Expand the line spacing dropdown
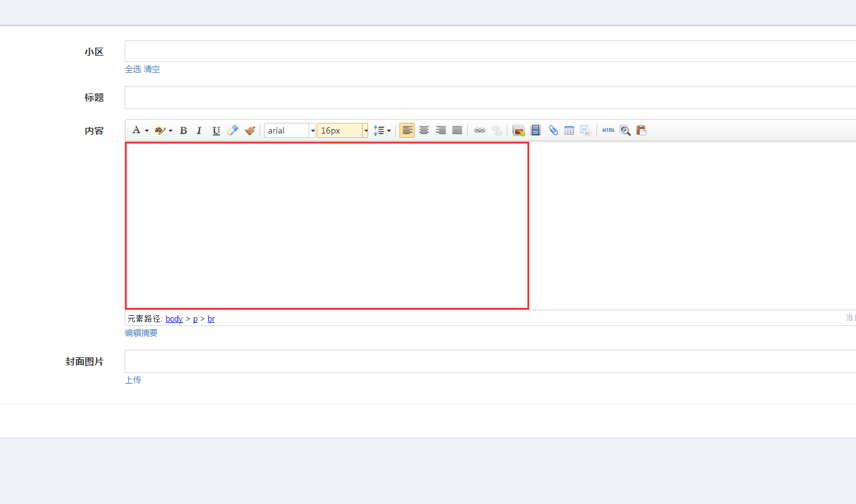This screenshot has height=504, width=856. click(x=389, y=130)
